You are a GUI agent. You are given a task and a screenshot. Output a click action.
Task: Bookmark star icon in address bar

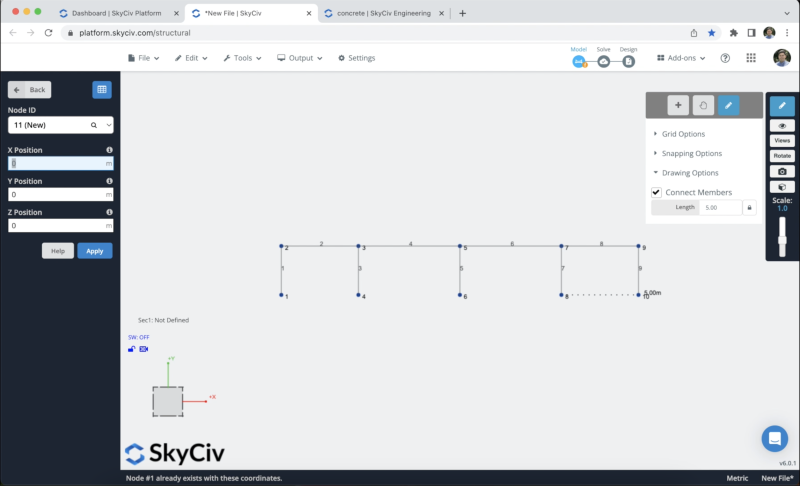[x=711, y=33]
